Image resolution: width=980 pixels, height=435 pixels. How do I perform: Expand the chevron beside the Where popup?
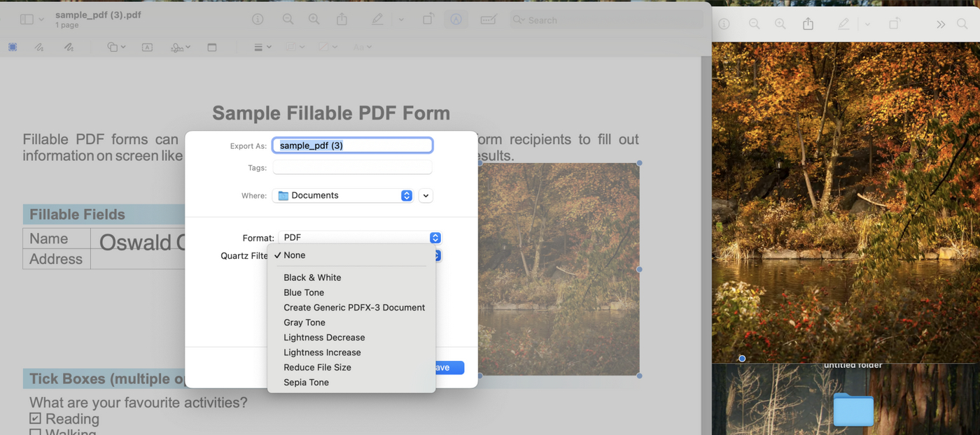pos(425,195)
